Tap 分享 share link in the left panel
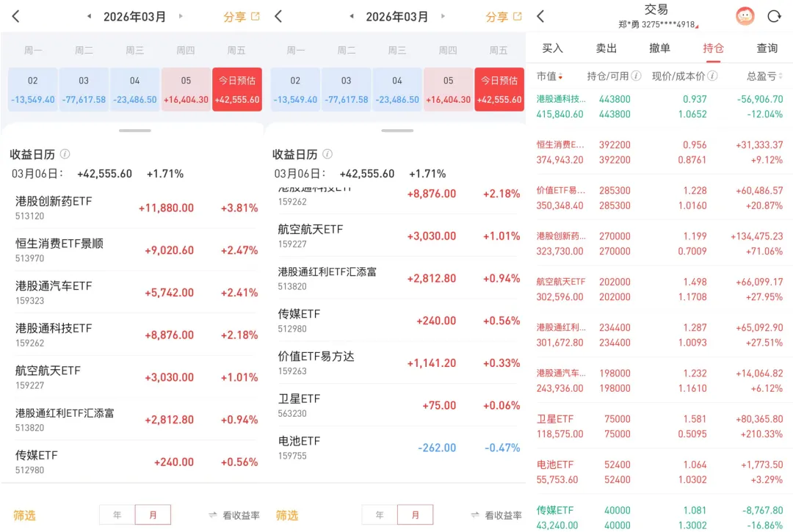793x532 pixels. click(x=242, y=17)
